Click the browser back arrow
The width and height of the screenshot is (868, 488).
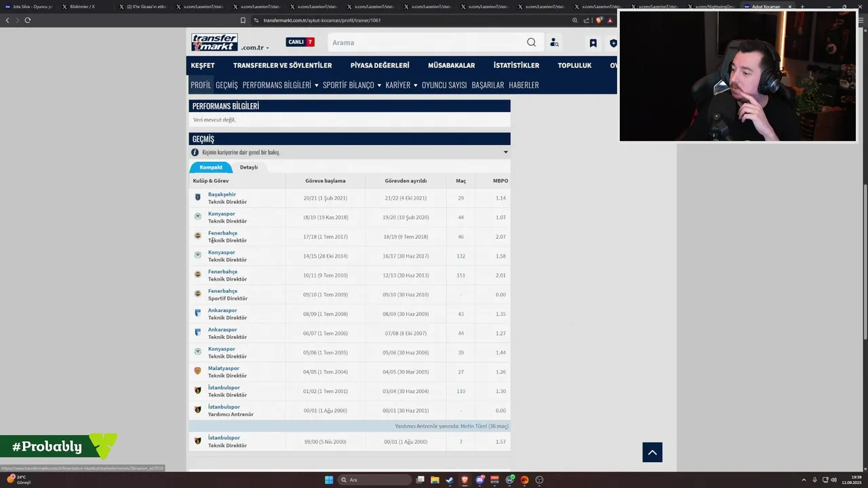(7, 20)
